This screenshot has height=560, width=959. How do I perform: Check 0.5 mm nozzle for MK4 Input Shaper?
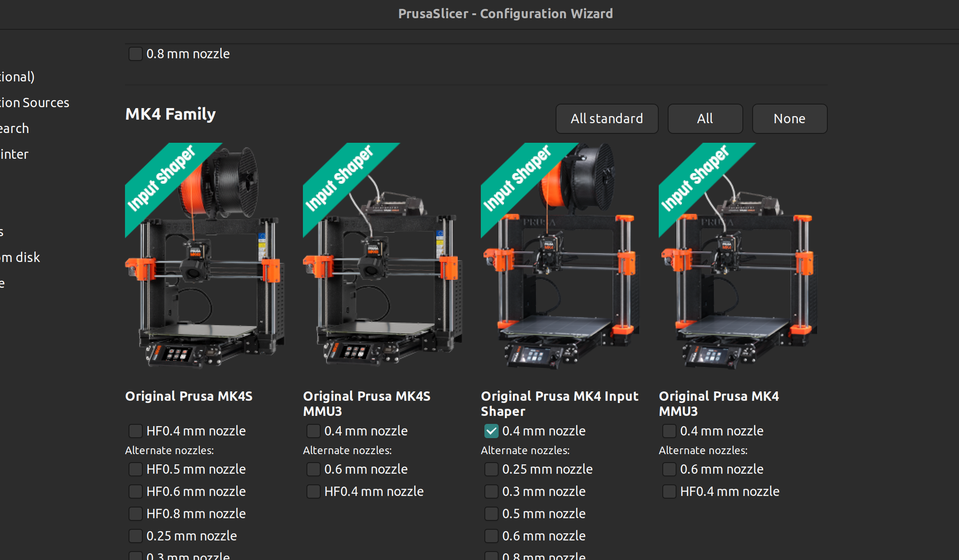click(491, 514)
